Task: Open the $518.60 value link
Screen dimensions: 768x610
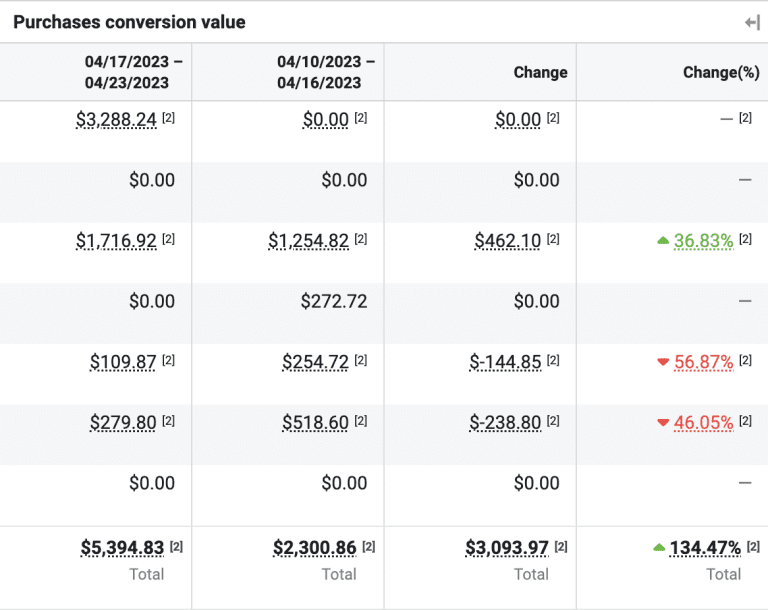Action: 315,423
